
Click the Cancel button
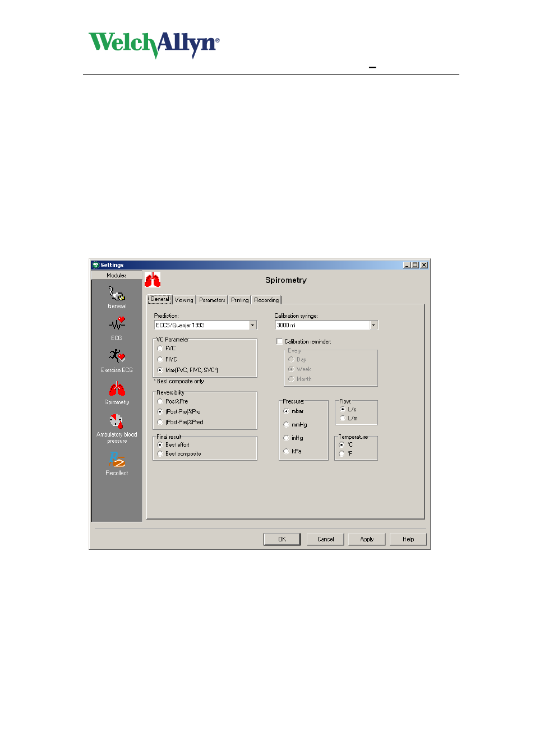[x=326, y=539]
